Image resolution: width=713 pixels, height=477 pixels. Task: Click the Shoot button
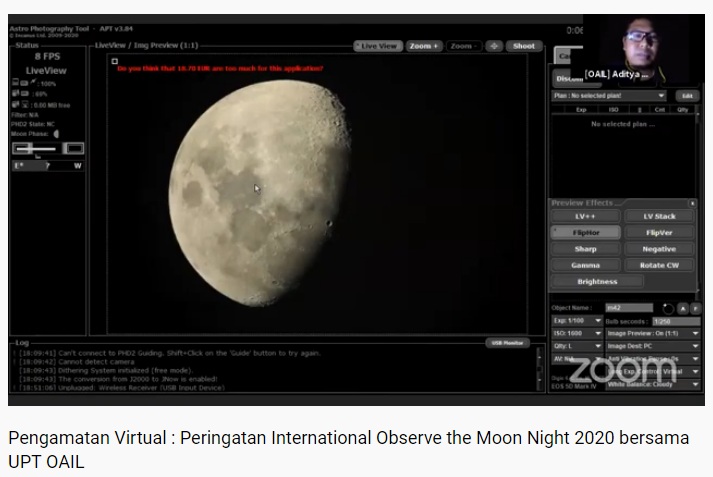click(524, 46)
